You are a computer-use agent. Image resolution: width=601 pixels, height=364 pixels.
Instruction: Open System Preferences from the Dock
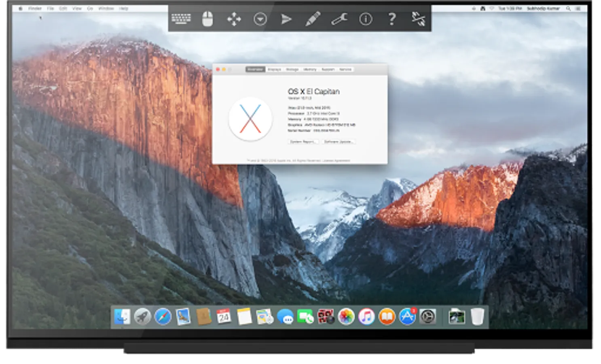[428, 317]
